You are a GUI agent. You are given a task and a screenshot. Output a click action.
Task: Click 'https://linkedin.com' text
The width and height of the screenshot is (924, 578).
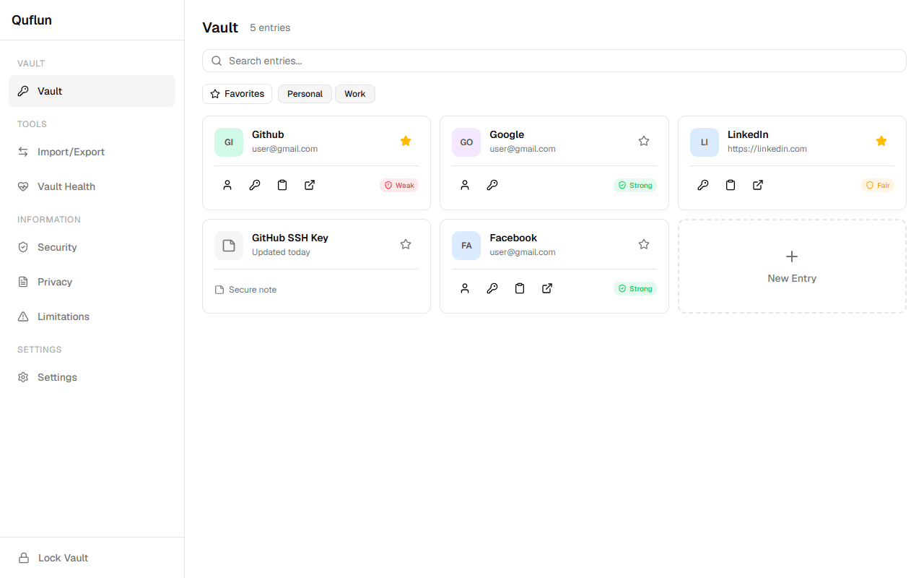[767, 149]
